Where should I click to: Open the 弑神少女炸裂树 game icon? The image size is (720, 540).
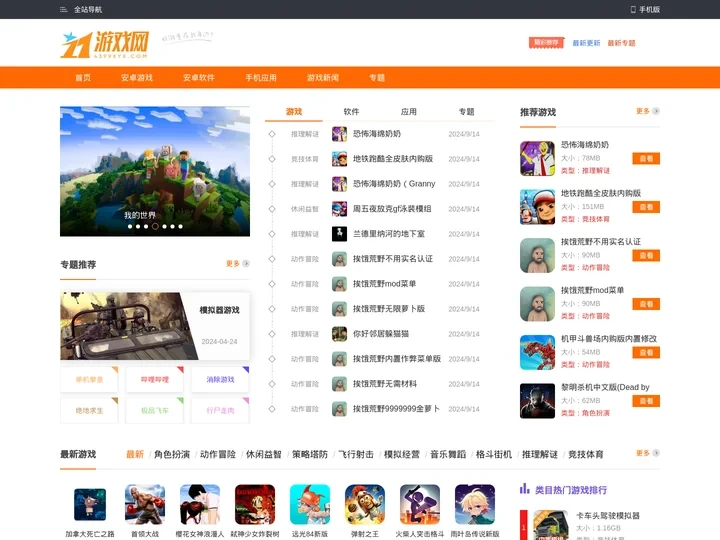(x=255, y=505)
